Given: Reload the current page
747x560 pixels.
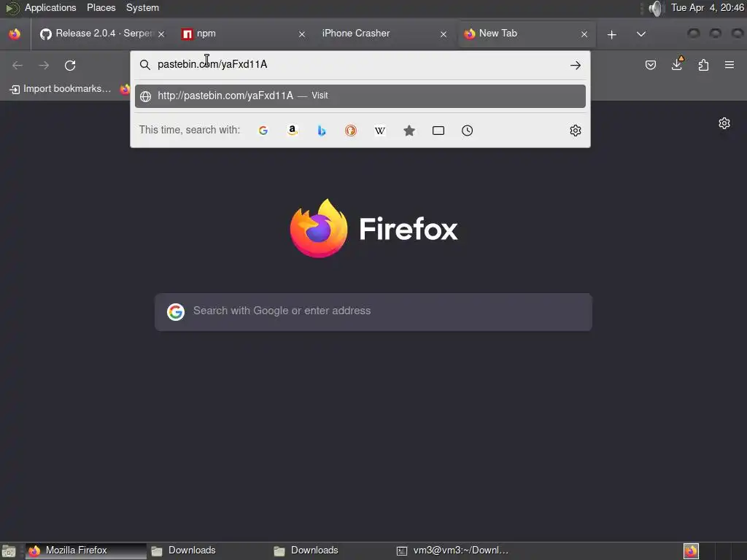Looking at the screenshot, I should click(x=70, y=65).
